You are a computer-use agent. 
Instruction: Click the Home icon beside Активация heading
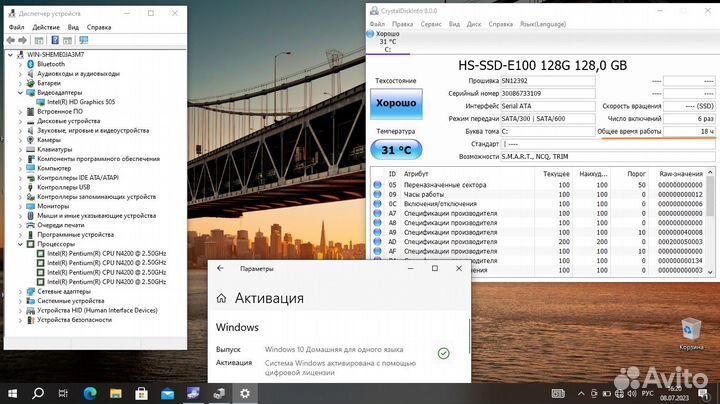(221, 298)
